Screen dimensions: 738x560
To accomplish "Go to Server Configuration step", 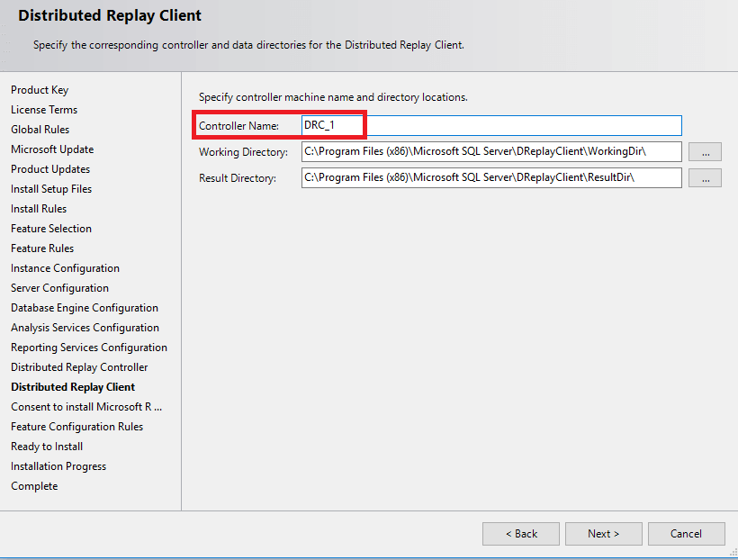I will [59, 288].
